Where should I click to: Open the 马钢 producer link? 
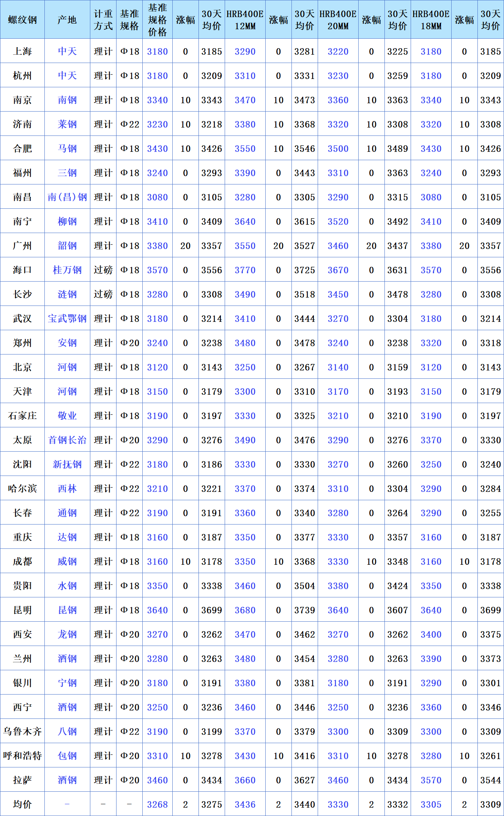click(x=67, y=148)
